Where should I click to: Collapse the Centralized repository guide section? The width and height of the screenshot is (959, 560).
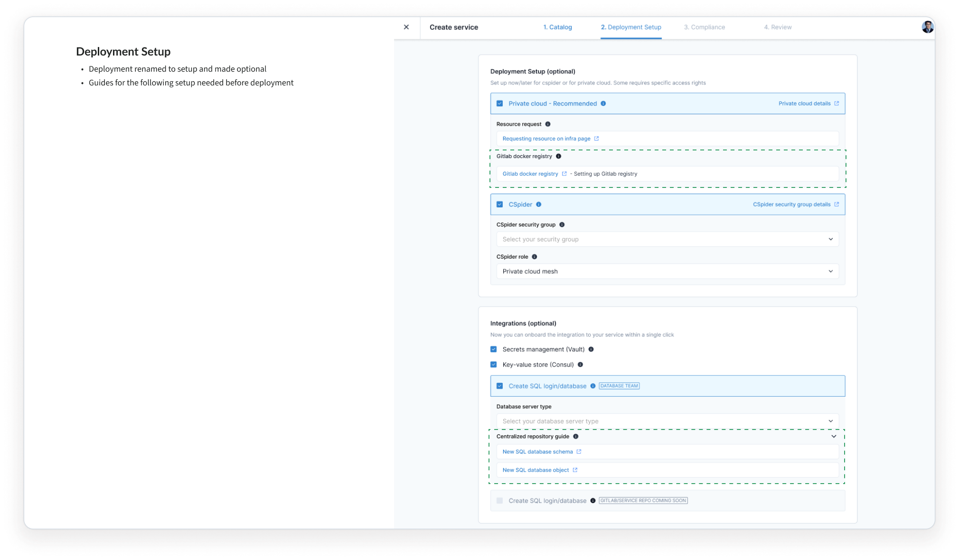tap(834, 436)
